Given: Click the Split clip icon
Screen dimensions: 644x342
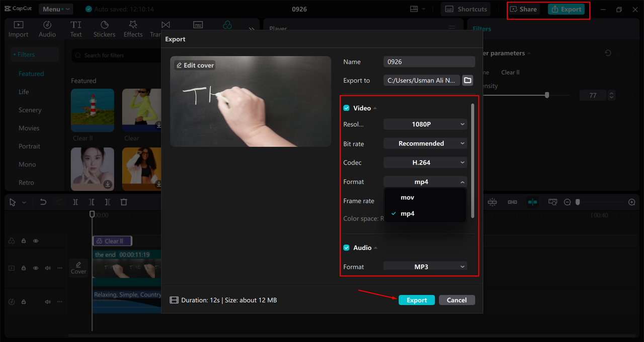Looking at the screenshot, I should coord(75,202).
